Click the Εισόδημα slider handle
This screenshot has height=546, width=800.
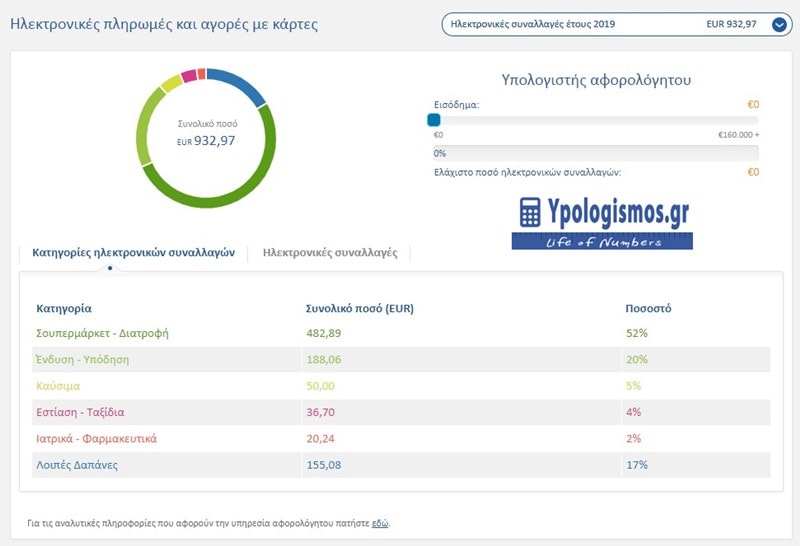coord(434,120)
